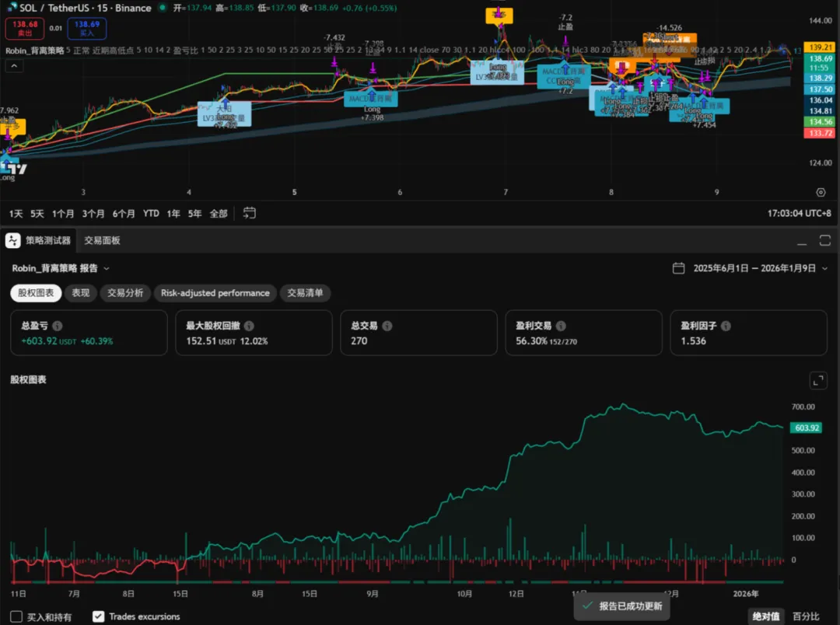Click the go-to-date calendar icon

coord(250,213)
